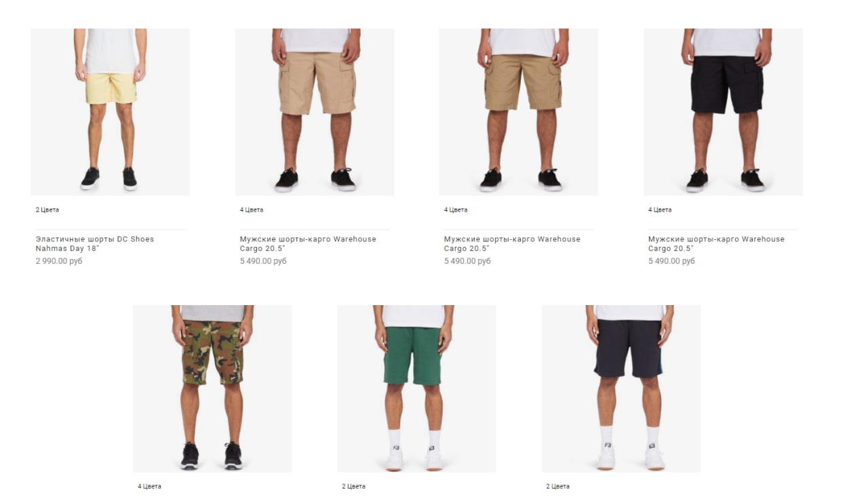Click the 5 490.00 руб price of black cargo shorts

(x=671, y=261)
